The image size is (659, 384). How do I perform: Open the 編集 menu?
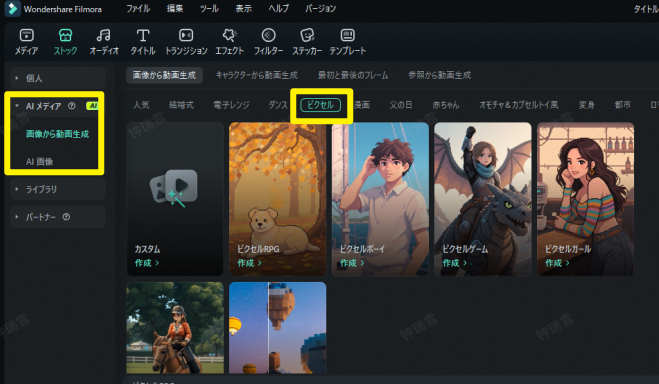coord(175,8)
